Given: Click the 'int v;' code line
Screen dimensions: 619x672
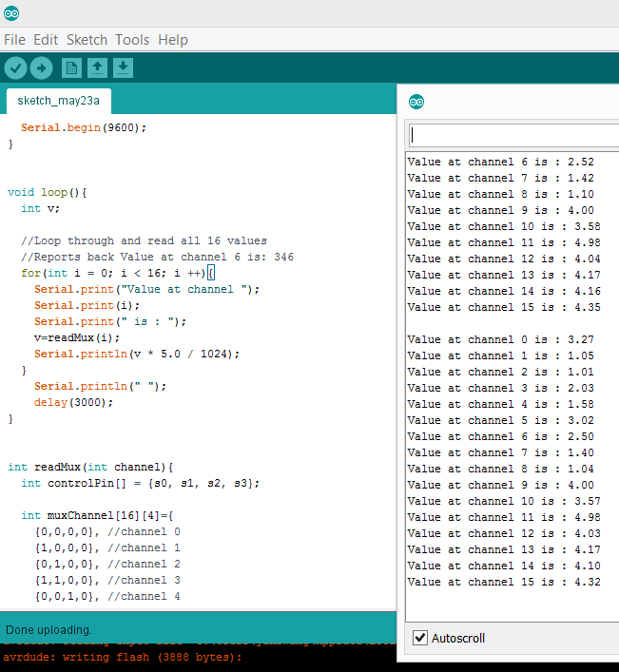Looking at the screenshot, I should pos(40,209).
